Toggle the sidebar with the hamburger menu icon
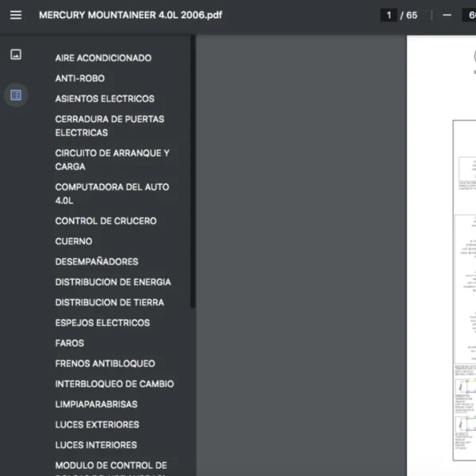 point(16,15)
